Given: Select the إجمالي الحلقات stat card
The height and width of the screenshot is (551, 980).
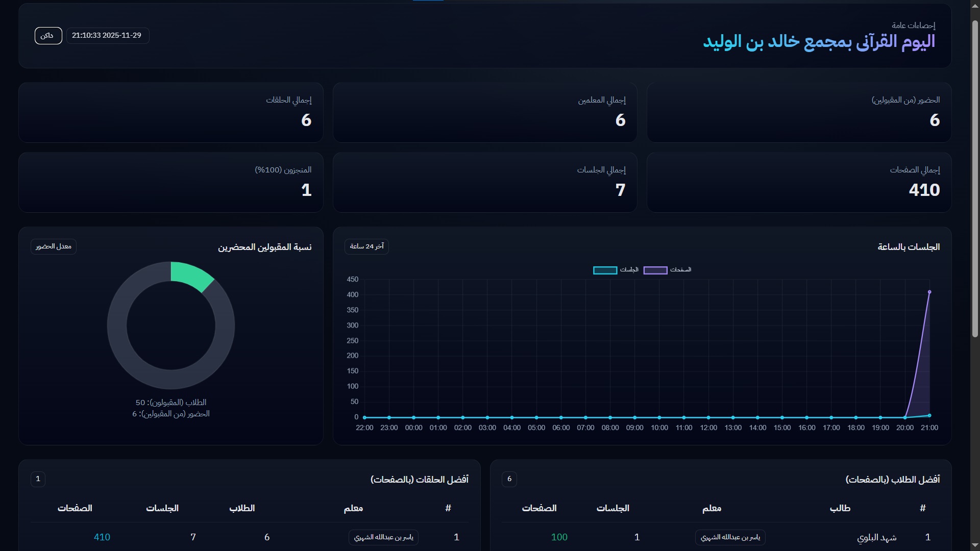Looking at the screenshot, I should click(x=170, y=112).
